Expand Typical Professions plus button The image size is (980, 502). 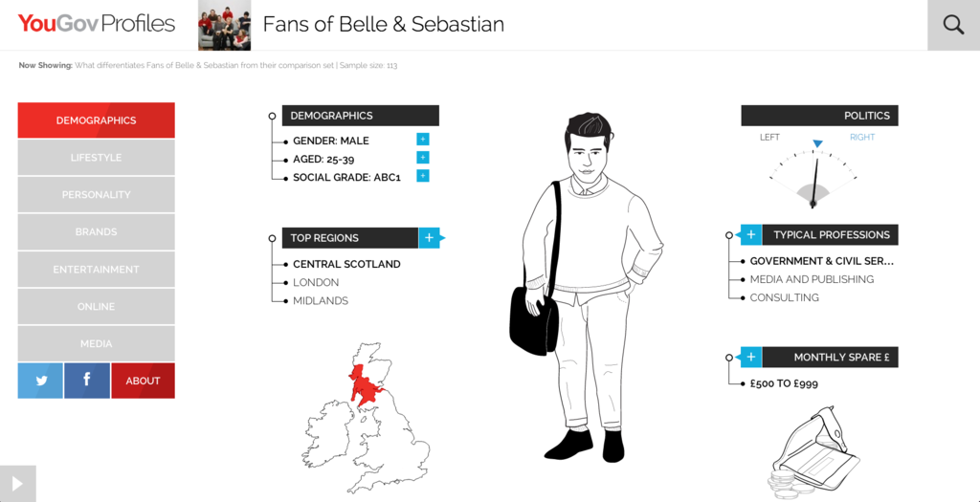pos(751,235)
